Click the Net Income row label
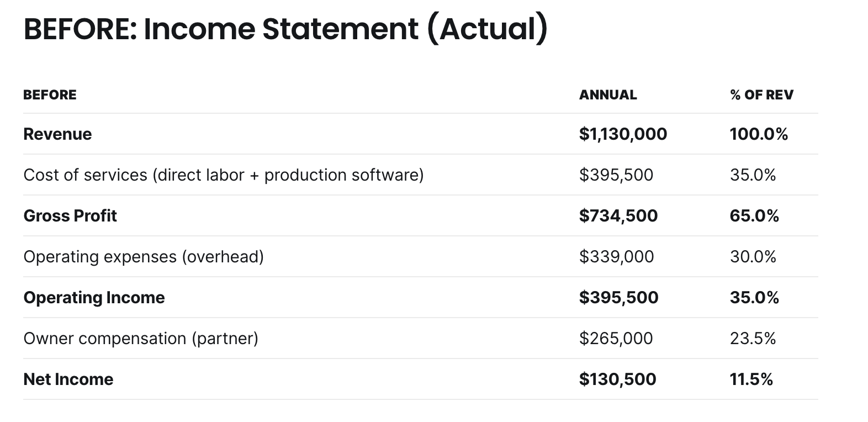This screenshot has width=868, height=422. [x=68, y=379]
